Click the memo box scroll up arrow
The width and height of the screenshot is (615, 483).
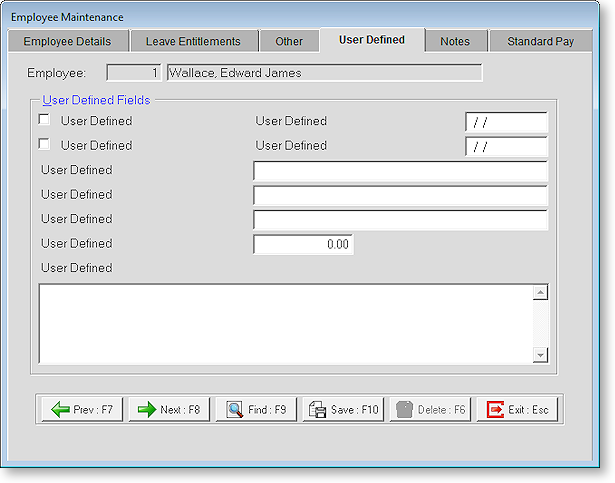[540, 293]
